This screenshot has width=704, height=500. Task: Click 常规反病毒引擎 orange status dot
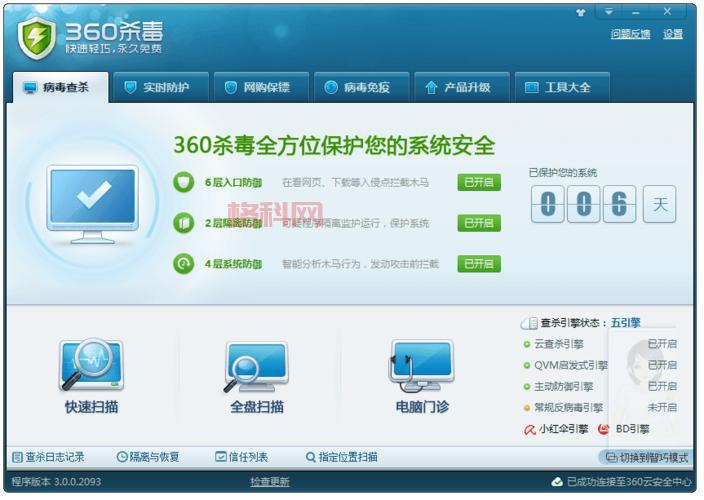click(x=527, y=408)
